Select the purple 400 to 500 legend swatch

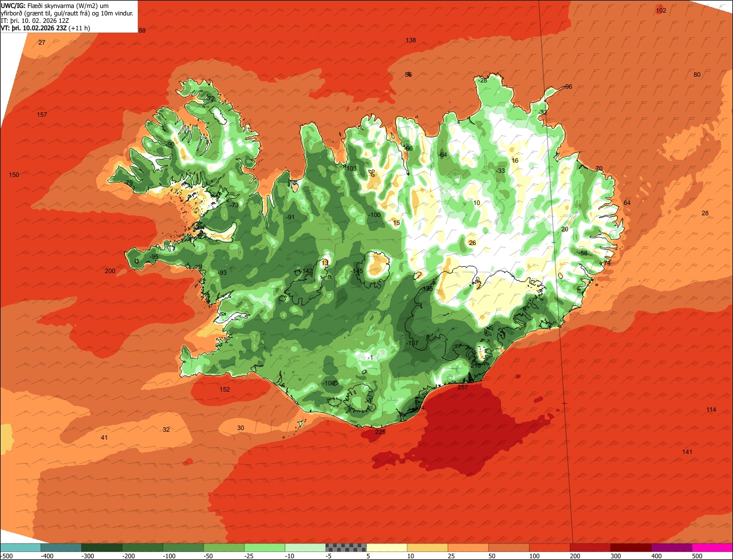click(671, 547)
